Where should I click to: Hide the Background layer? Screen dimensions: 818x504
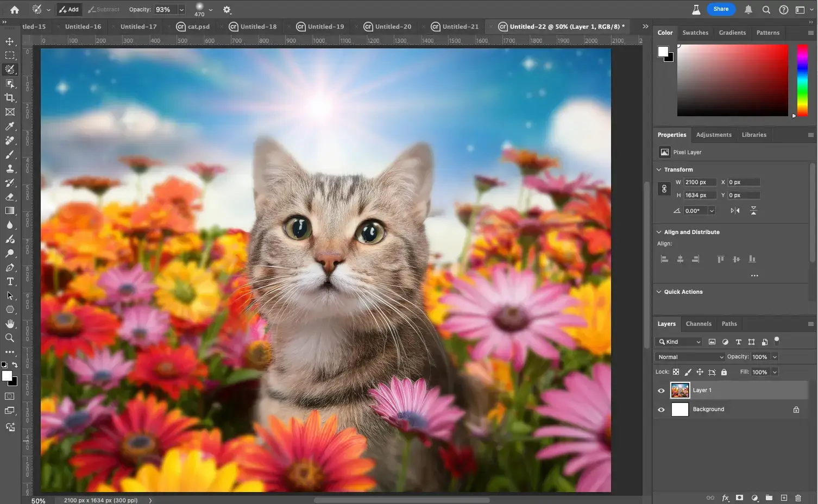(x=661, y=409)
